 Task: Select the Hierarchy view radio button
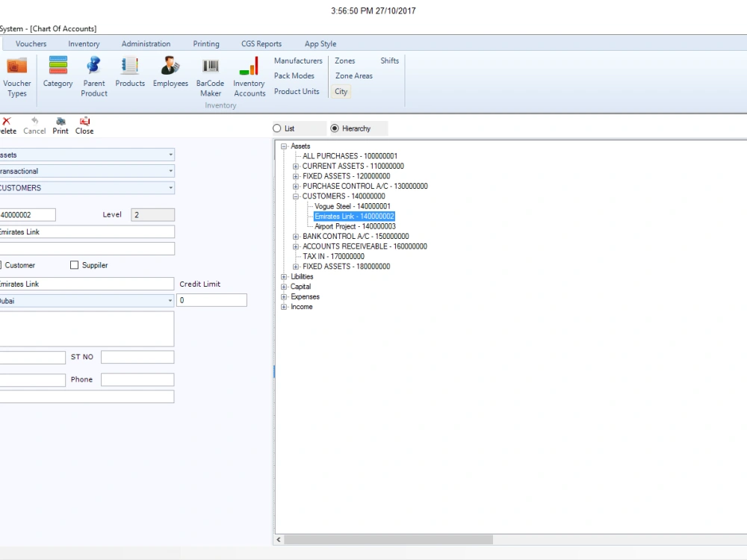(x=335, y=128)
